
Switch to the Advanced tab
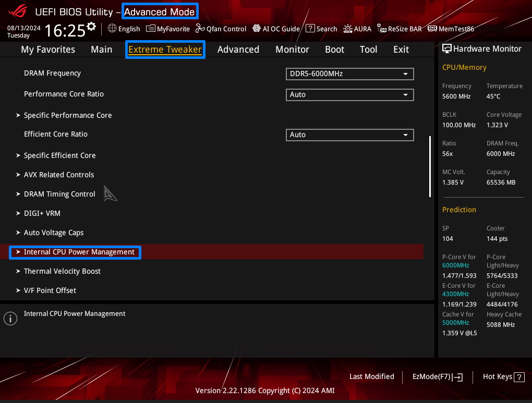pos(238,50)
